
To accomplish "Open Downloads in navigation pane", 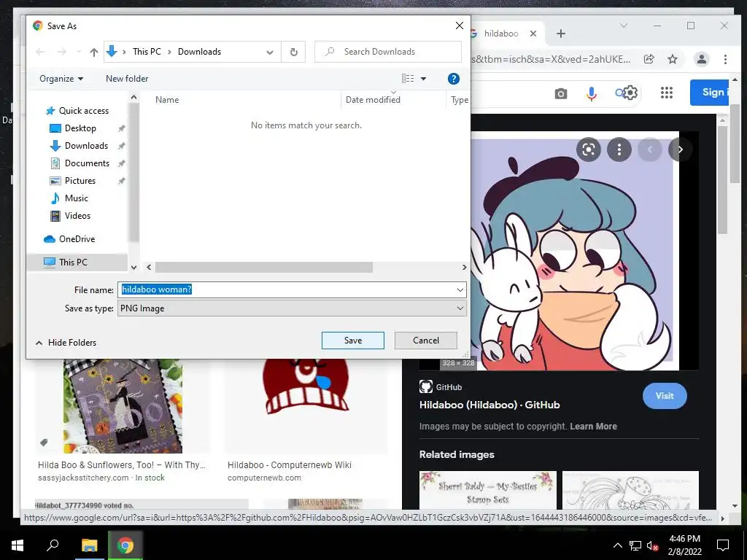I will (86, 146).
